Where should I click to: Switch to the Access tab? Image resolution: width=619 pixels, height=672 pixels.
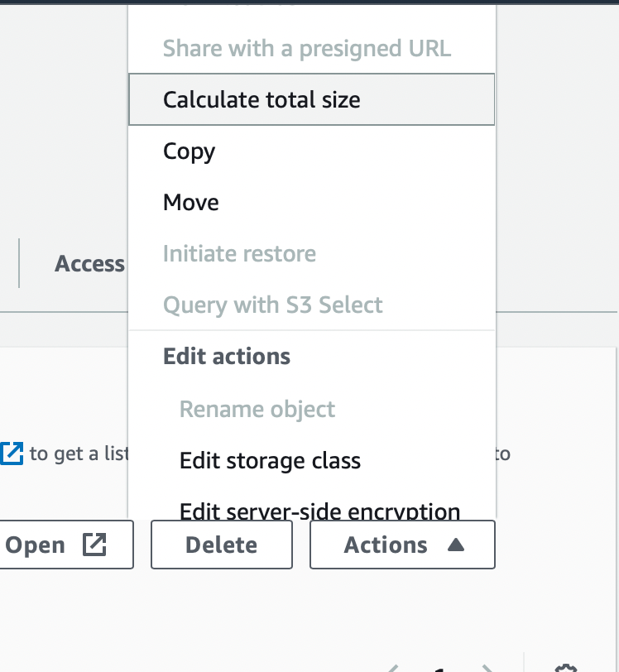point(88,263)
